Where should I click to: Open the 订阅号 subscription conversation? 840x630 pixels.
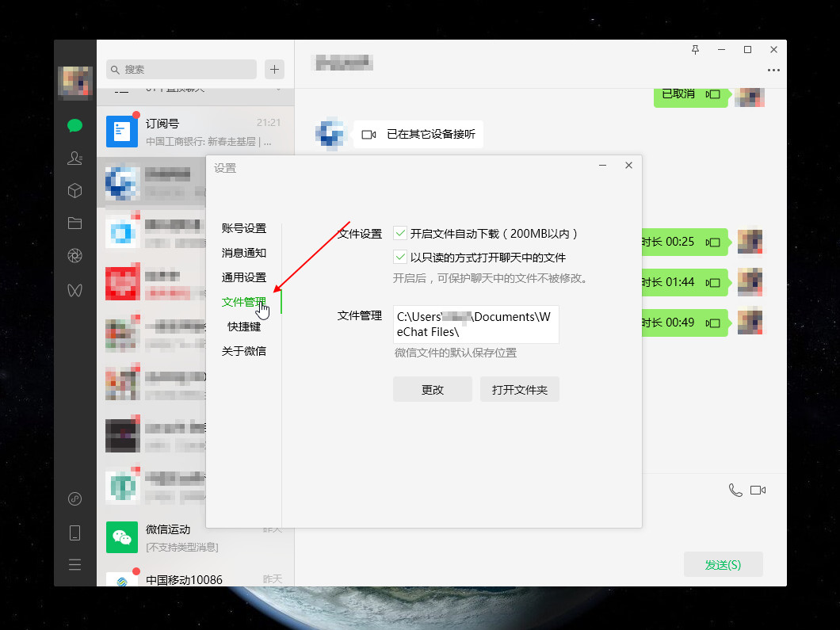click(x=196, y=132)
